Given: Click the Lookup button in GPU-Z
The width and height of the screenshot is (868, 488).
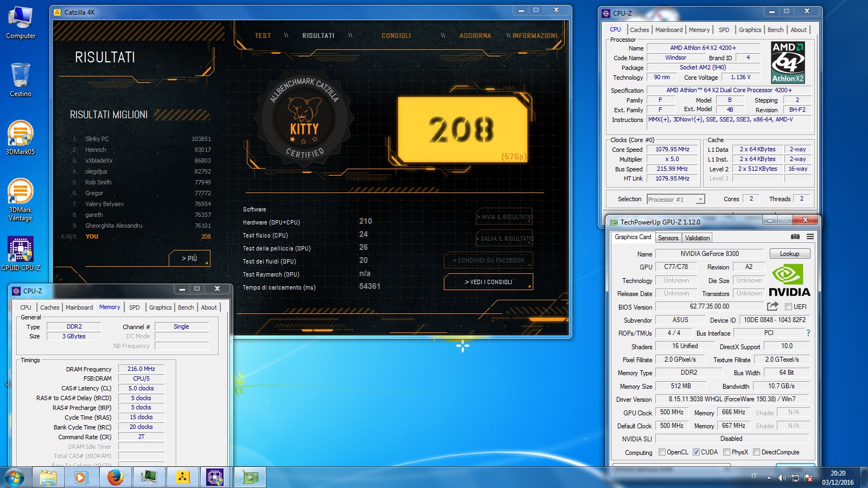Looking at the screenshot, I should [x=790, y=254].
